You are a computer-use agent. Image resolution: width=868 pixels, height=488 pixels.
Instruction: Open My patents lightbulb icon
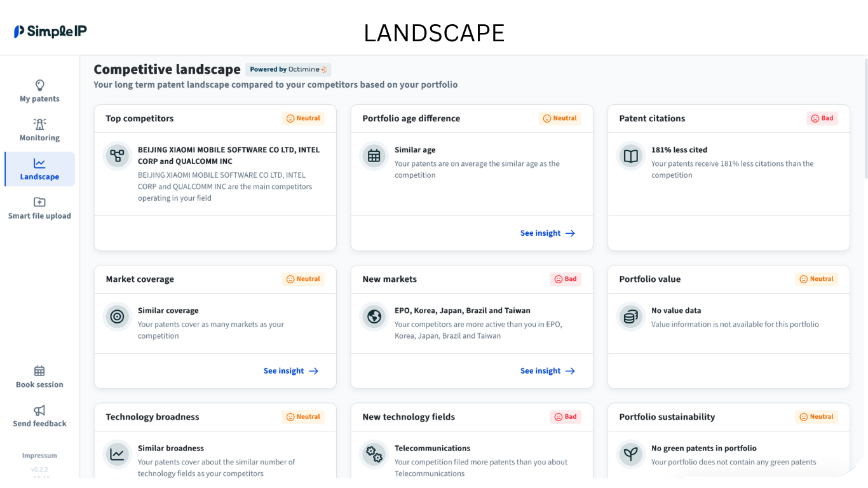(x=39, y=85)
